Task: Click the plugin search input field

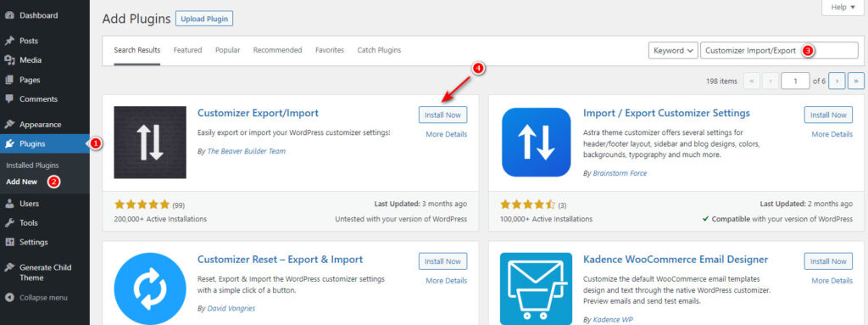Action: click(779, 50)
